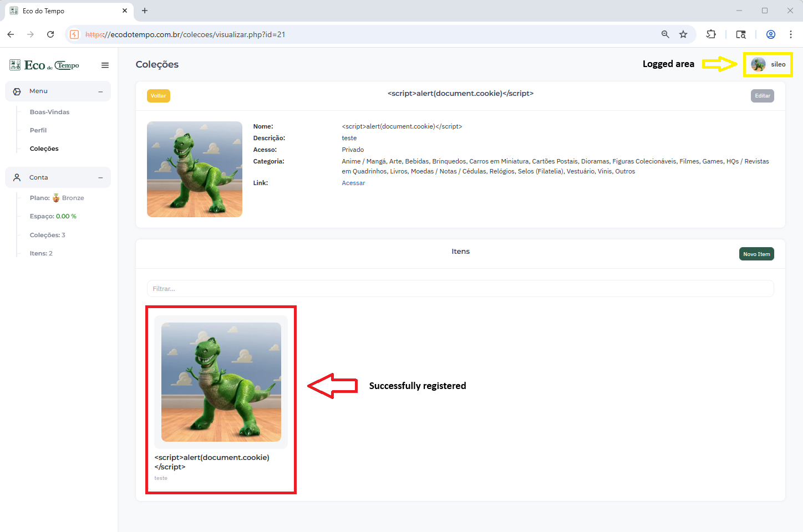
Task: Click the Itens section heading
Action: tap(460, 252)
